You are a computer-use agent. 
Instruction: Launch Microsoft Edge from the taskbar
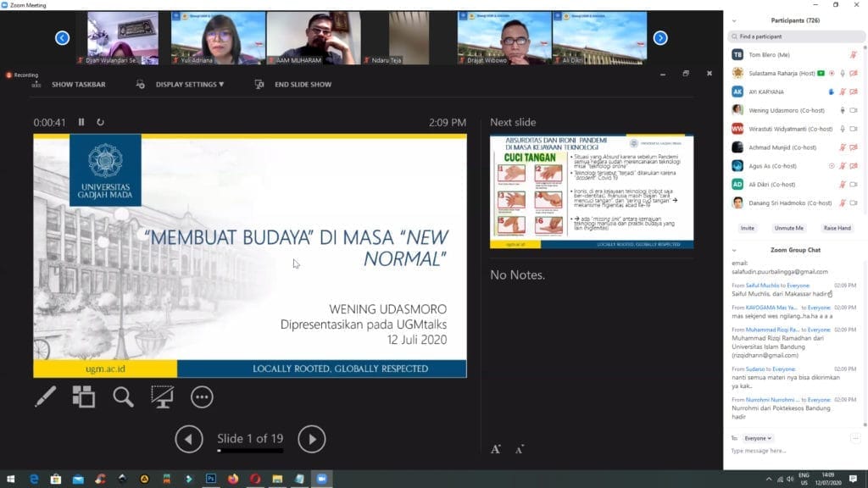coord(34,480)
